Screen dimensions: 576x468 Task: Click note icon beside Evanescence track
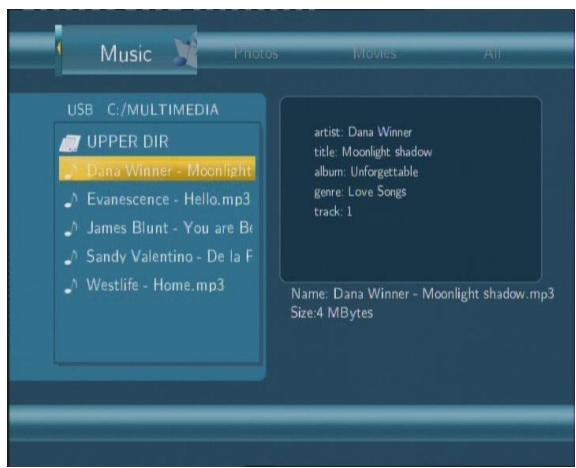pos(71,200)
